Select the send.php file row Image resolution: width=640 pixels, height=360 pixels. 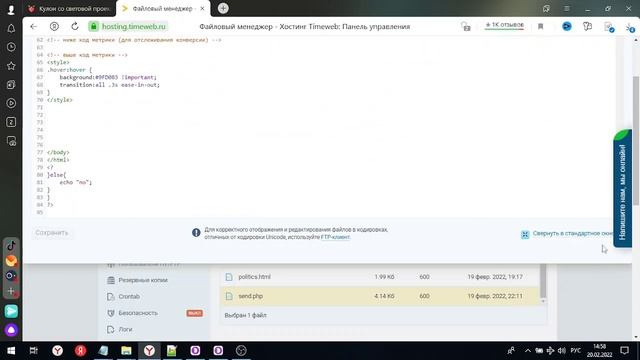coord(380,296)
